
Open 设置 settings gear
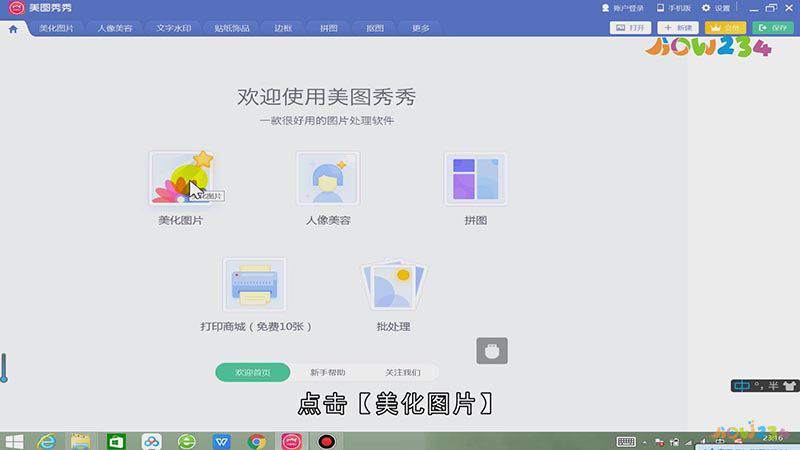click(716, 8)
